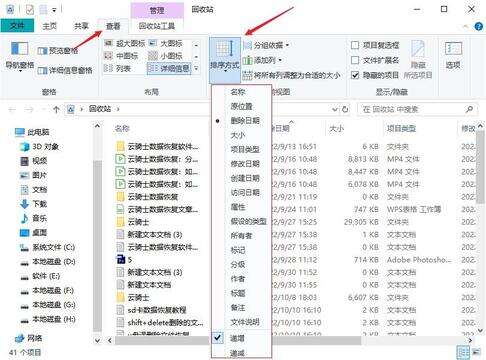Expand the layout gallery more arrow
The width and height of the screenshot is (486, 360).
(x=196, y=69)
